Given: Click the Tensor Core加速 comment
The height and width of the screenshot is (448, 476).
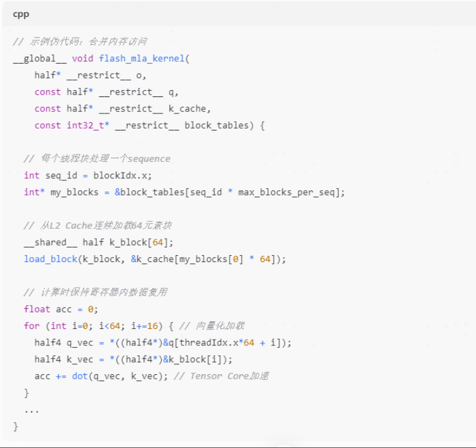Looking at the screenshot, I should pyautogui.click(x=221, y=376).
